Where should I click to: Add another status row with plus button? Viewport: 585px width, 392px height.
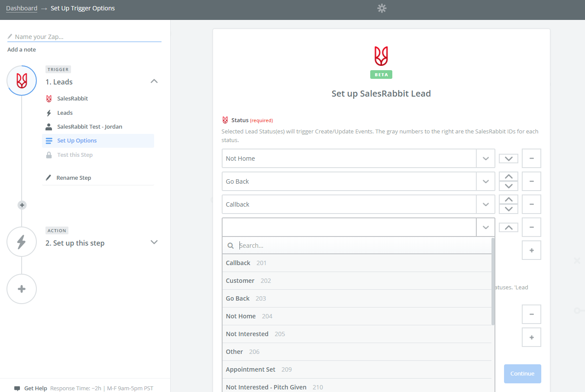point(531,250)
